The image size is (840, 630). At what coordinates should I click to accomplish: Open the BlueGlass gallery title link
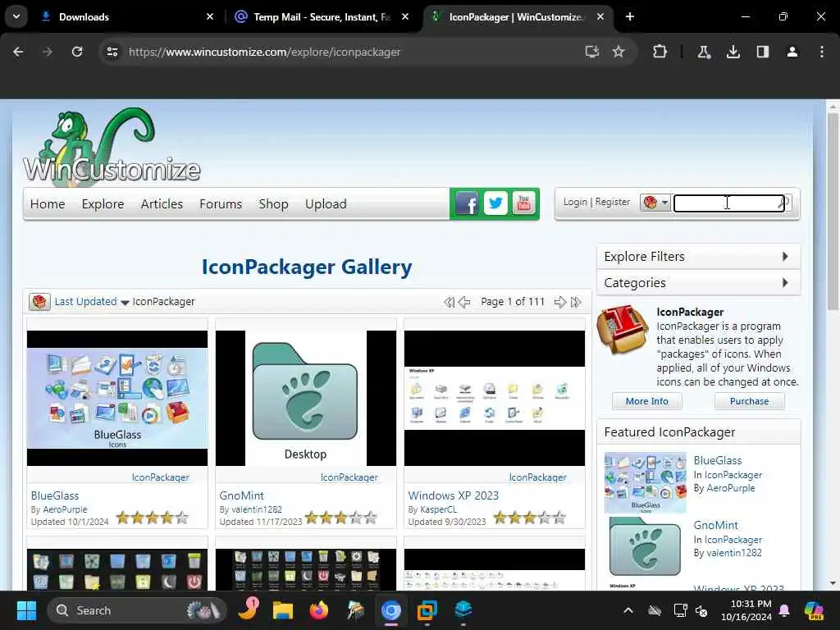55,495
